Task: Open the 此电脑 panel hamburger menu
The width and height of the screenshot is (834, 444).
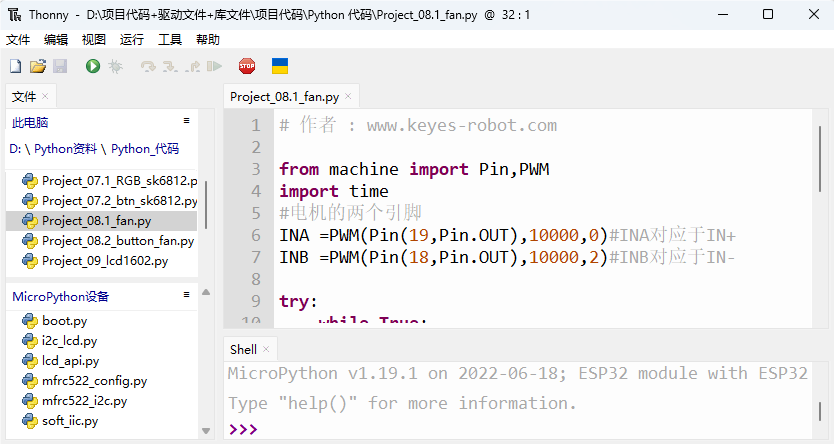Action: pyautogui.click(x=186, y=121)
